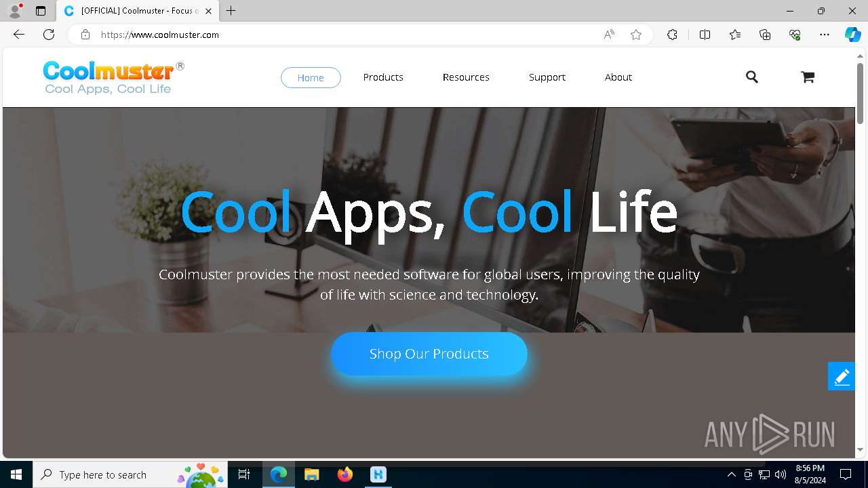
Task: Click scrollbar down arrow
Action: (860, 449)
